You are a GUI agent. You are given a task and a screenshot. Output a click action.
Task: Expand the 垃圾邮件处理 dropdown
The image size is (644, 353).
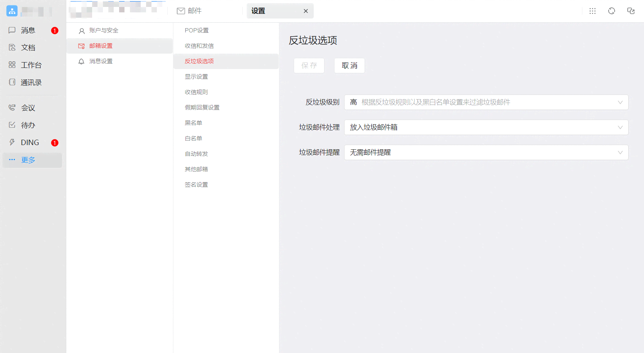(486, 127)
